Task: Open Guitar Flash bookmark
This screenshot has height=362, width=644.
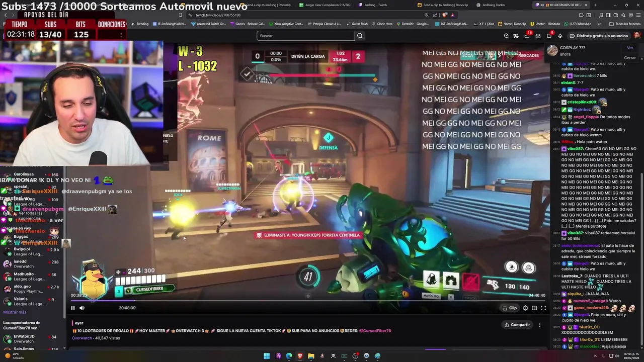Action: pos(357,24)
